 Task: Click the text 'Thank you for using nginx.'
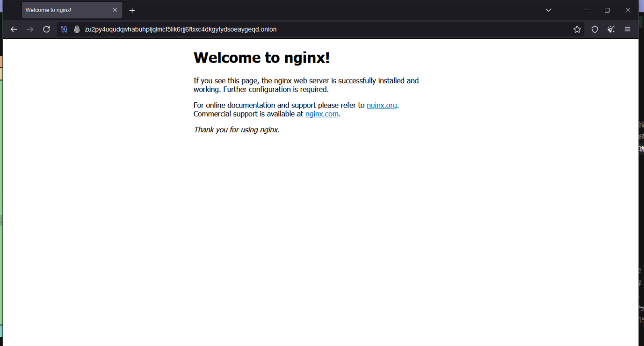click(x=237, y=130)
